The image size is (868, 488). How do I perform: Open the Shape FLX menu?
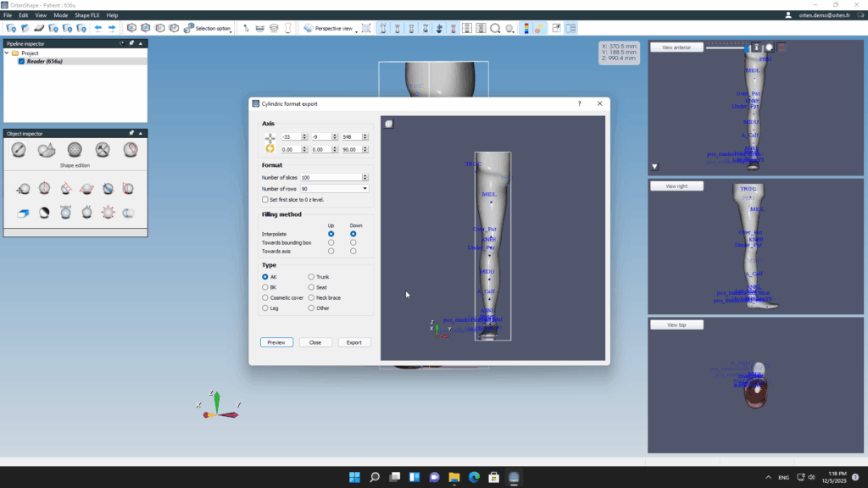[86, 15]
